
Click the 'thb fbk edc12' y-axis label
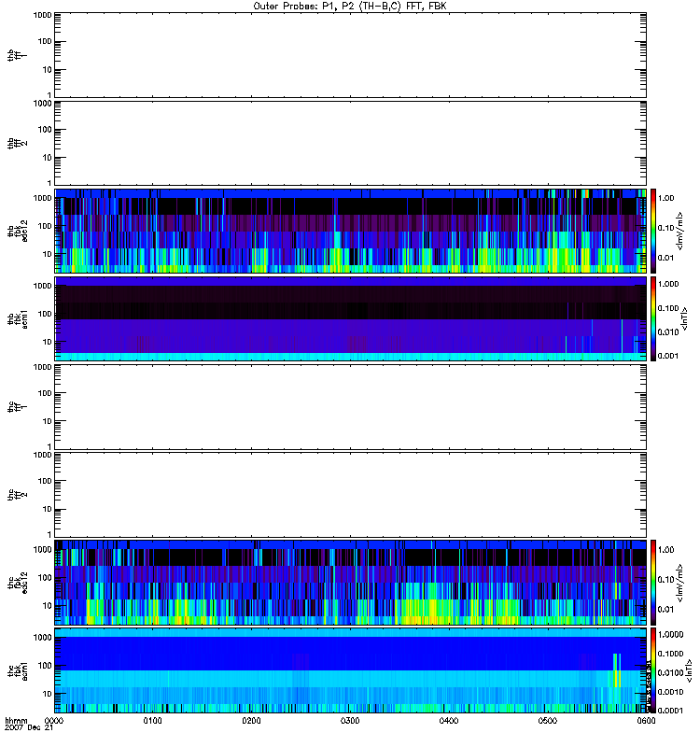click(x=13, y=230)
